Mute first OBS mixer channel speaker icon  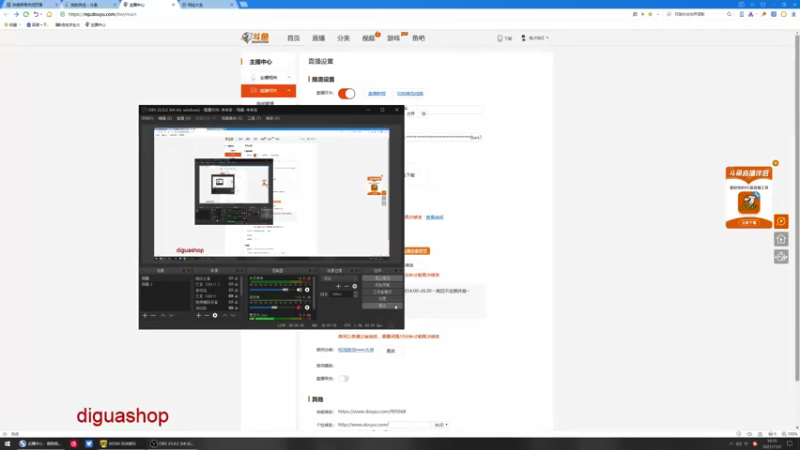(299, 290)
